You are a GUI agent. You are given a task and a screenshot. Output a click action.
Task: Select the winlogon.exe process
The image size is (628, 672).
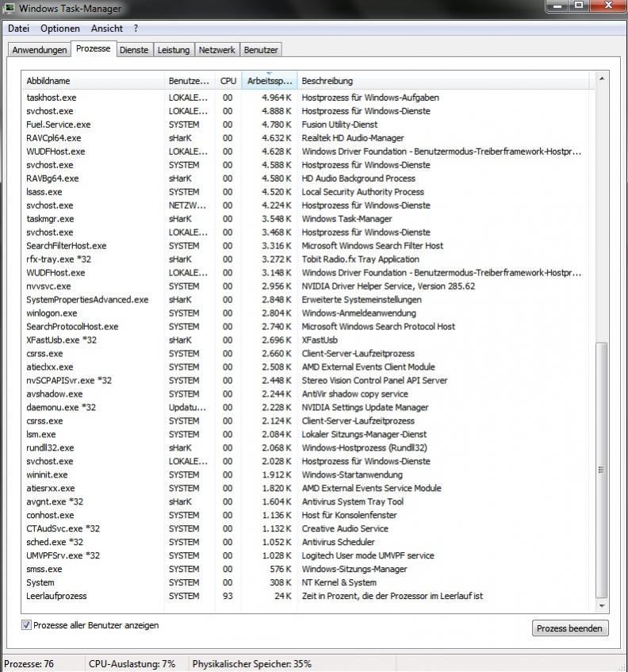[307, 313]
